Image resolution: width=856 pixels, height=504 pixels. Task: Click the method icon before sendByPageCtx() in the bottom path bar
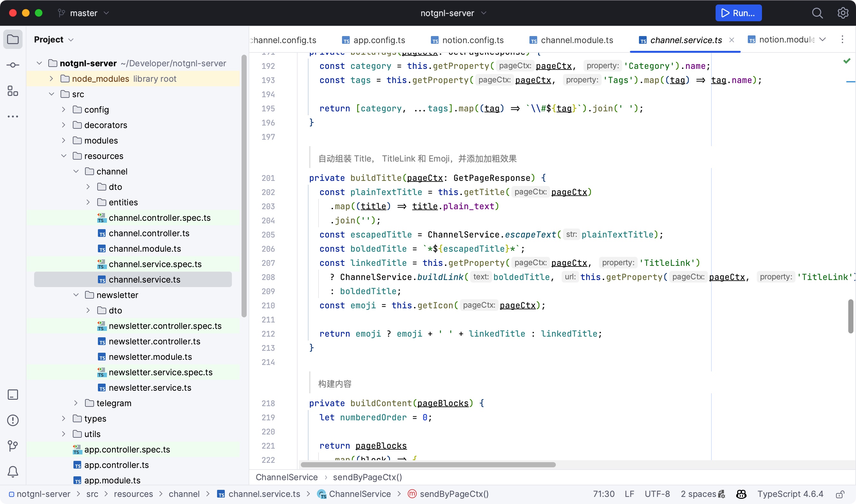[412, 494]
